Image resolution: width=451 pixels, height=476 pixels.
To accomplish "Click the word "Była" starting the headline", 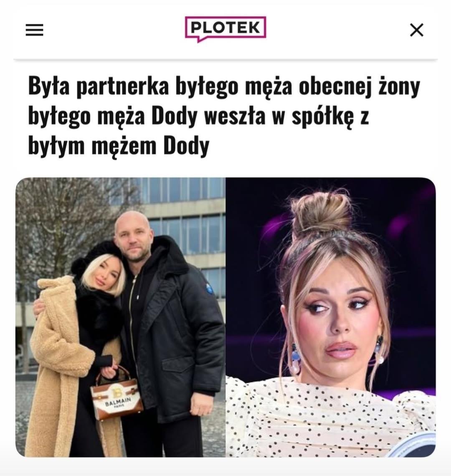I will [x=49, y=86].
